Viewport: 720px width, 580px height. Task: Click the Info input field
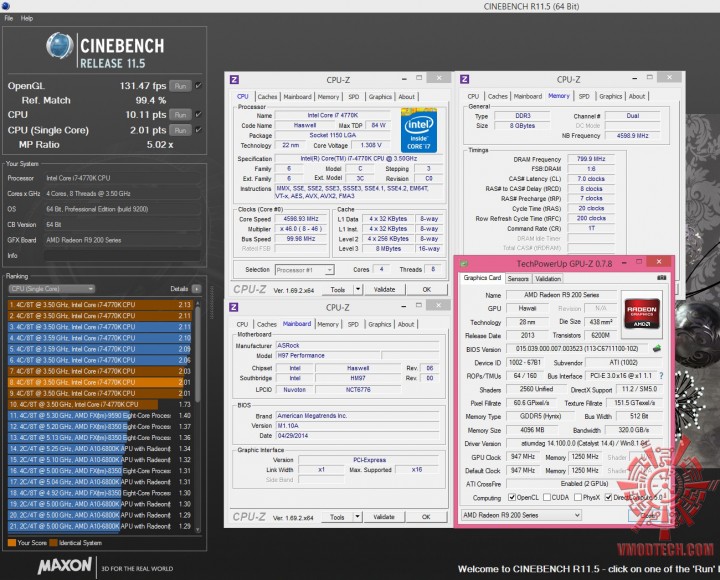point(122,255)
